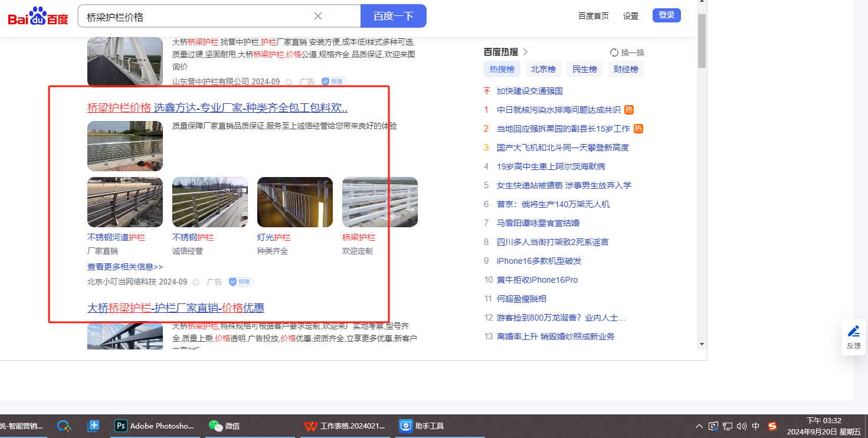The width and height of the screenshot is (868, 438).
Task: Open dropdown arrow beside 北京小叮当网络科技 date
Action: pos(196,282)
